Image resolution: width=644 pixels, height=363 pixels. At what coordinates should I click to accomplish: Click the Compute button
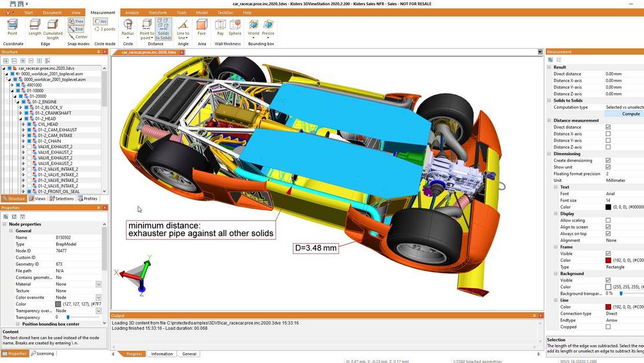(624, 114)
